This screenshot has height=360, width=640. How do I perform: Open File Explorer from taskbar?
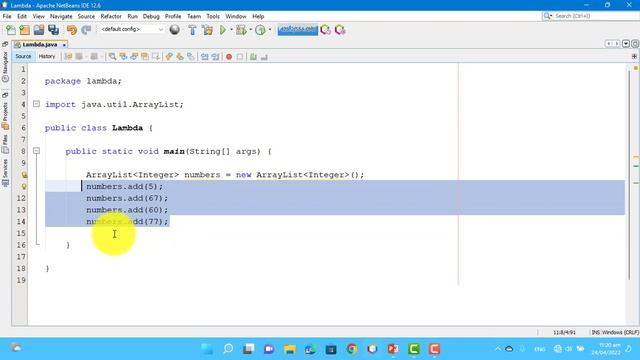pos(290,349)
